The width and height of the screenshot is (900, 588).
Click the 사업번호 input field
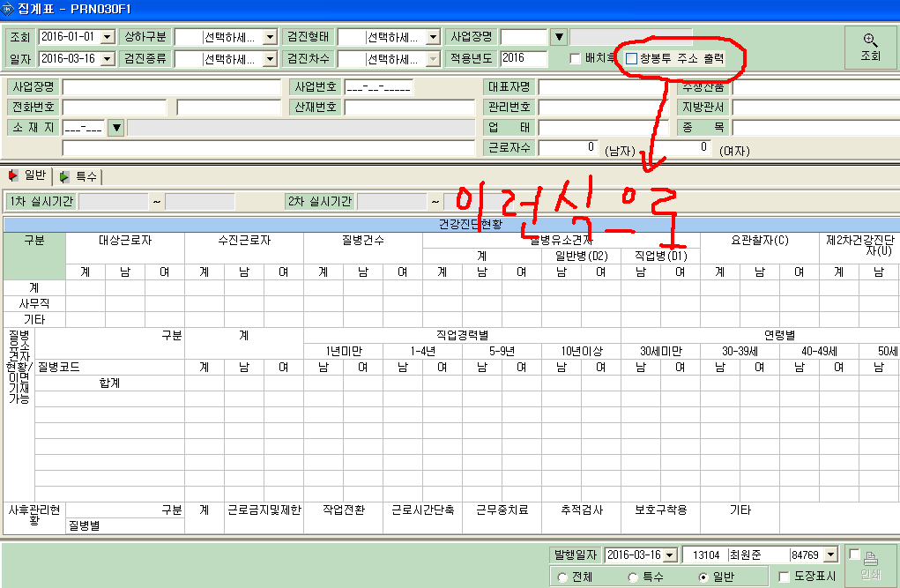click(x=379, y=87)
